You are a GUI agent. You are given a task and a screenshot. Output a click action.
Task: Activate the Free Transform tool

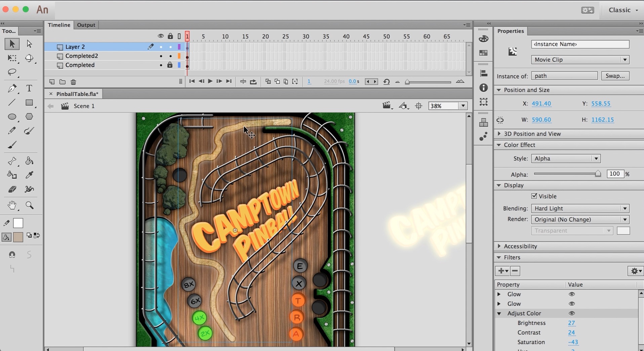tap(12, 58)
